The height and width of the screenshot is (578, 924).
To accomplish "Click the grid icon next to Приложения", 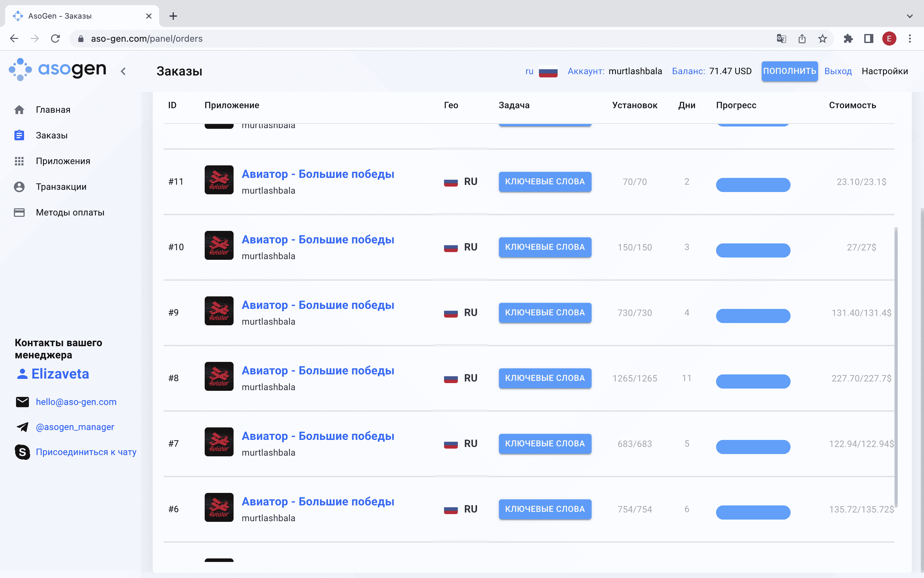I will pos(19,161).
